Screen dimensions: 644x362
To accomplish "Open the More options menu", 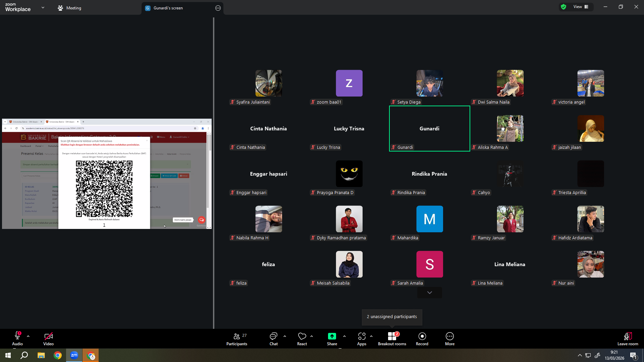I will click(450, 339).
